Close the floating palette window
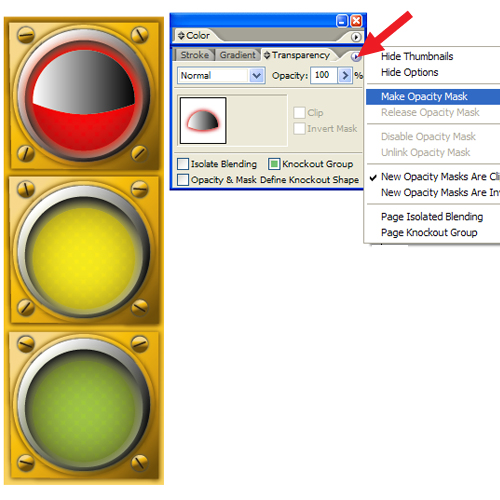Image resolution: width=500 pixels, height=500 pixels. click(356, 21)
